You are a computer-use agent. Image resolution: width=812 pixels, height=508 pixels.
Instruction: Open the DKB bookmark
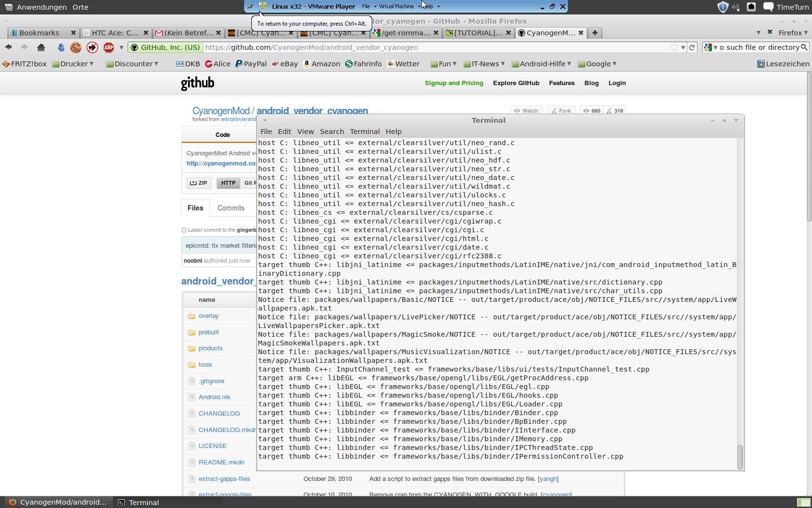click(x=188, y=64)
